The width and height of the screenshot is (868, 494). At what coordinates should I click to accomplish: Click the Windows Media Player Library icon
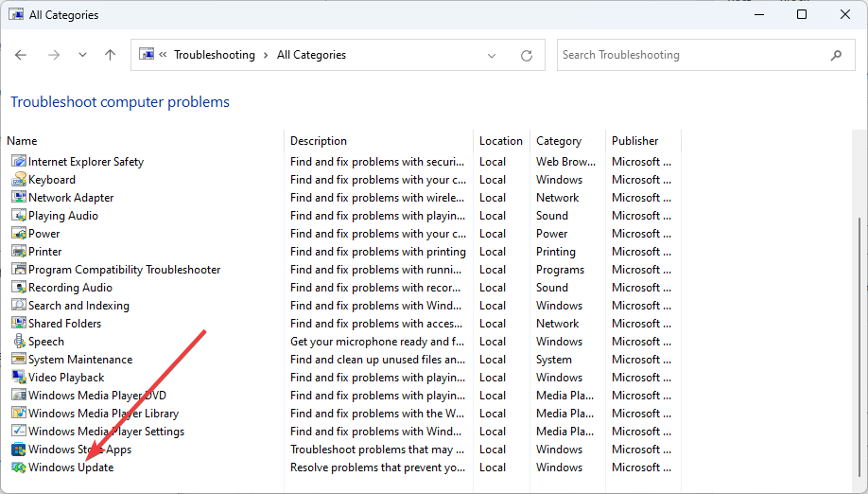pyautogui.click(x=19, y=414)
